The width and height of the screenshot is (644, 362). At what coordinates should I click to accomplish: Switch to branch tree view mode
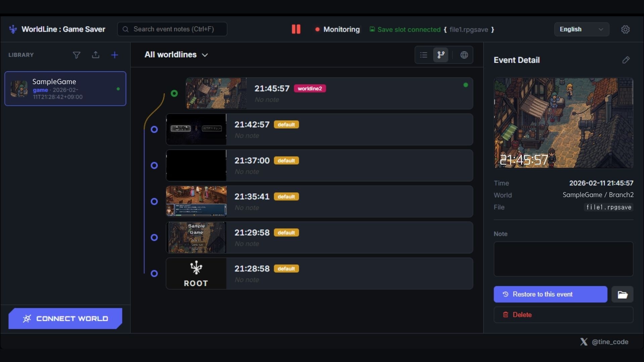[x=441, y=55]
